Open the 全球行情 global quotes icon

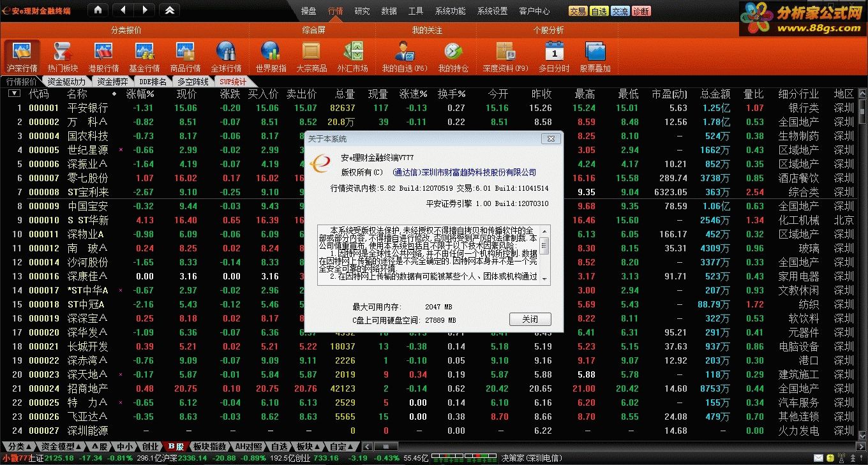226,56
